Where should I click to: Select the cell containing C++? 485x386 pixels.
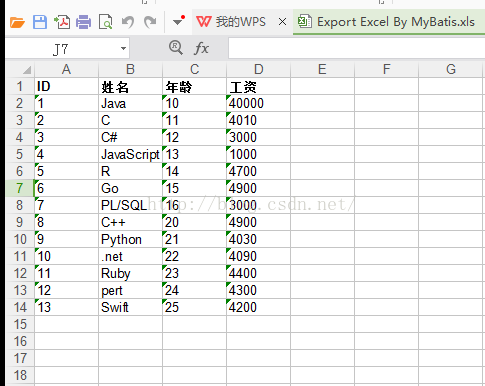click(x=130, y=222)
